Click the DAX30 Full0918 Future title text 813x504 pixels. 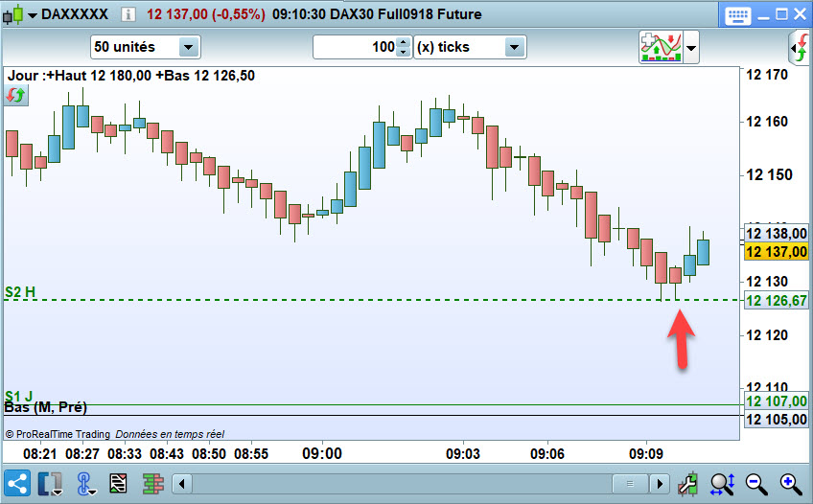[x=406, y=14]
